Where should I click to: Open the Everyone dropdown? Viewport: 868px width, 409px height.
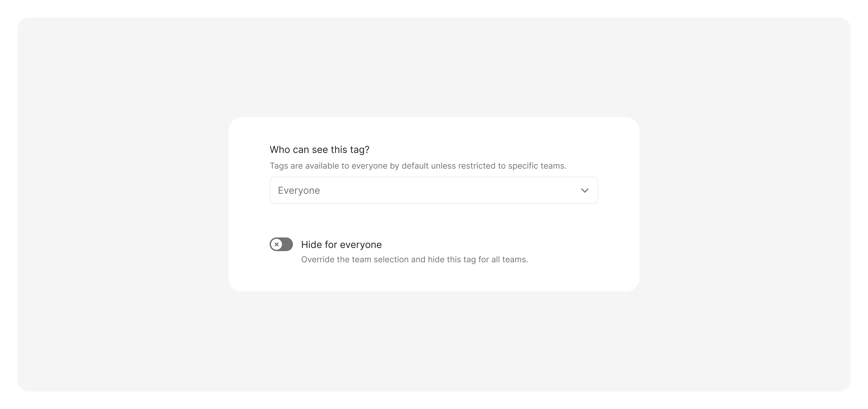(434, 191)
